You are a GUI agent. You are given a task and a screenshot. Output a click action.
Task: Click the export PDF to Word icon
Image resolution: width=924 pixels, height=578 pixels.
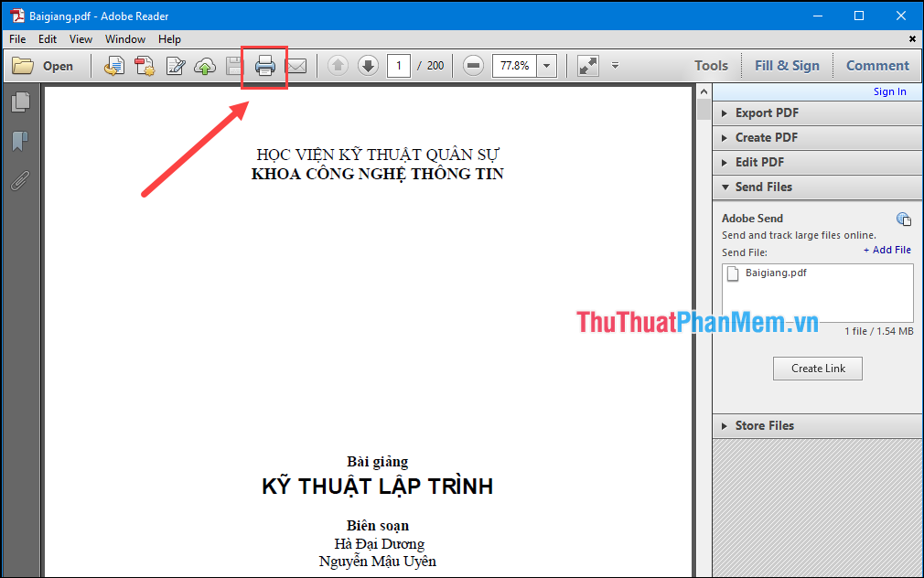click(113, 66)
